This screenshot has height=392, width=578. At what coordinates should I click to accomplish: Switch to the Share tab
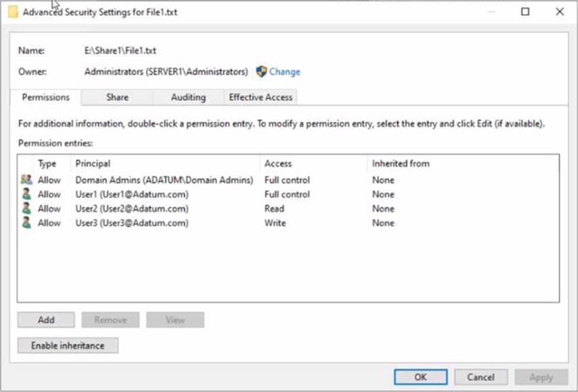coord(117,97)
